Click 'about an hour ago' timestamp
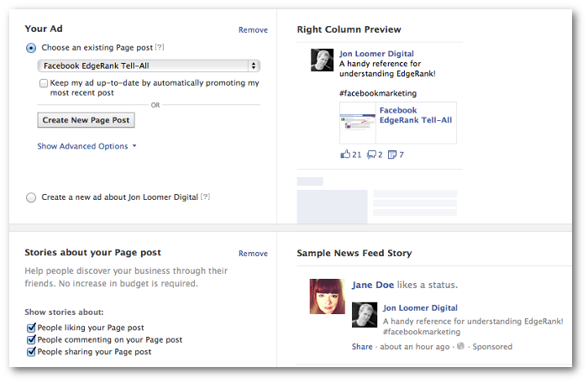This screenshot has width=588, height=383. (415, 347)
